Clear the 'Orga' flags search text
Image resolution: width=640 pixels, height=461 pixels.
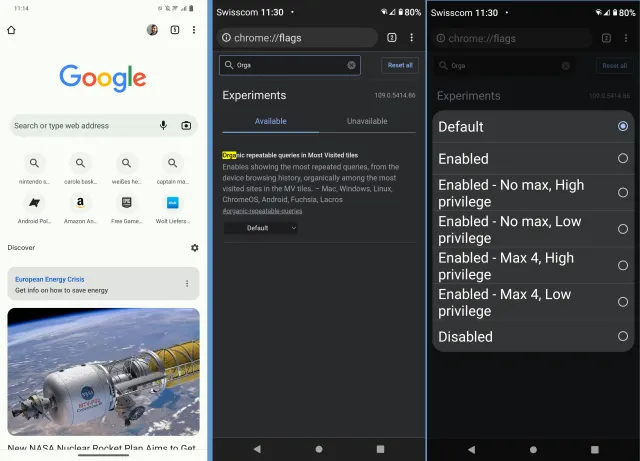tap(351, 65)
